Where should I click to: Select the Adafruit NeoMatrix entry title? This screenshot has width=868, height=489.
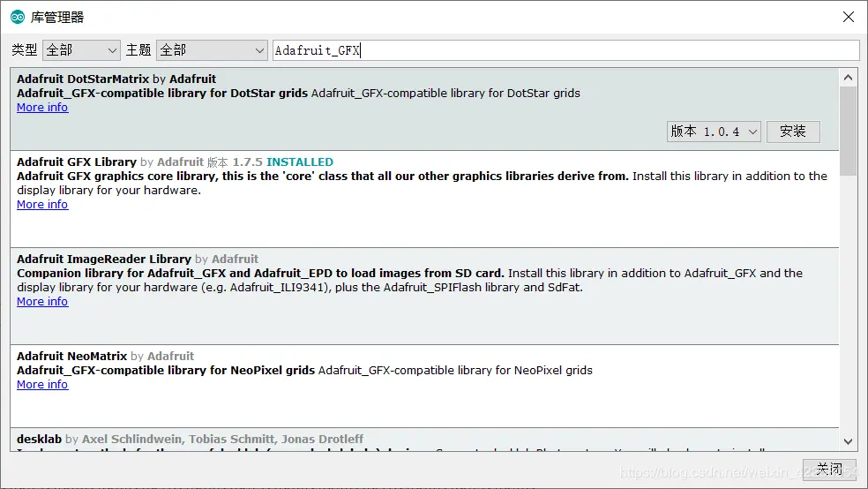(x=72, y=356)
